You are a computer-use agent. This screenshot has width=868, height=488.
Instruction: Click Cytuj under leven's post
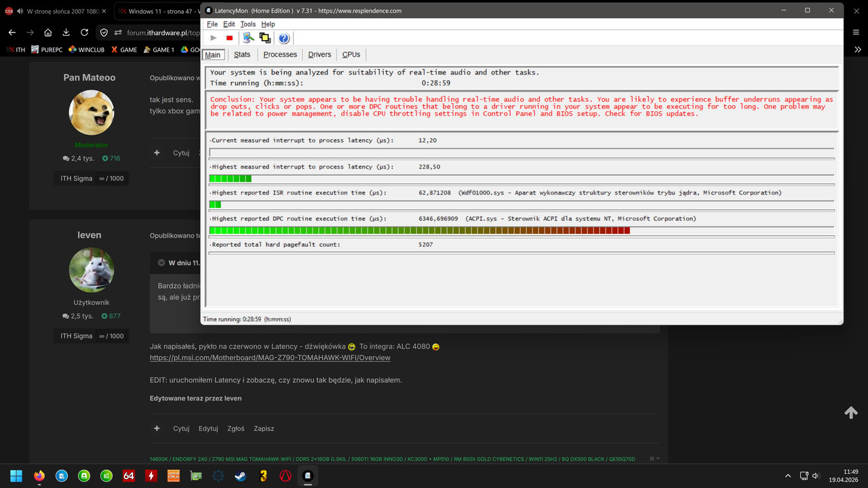tap(181, 428)
